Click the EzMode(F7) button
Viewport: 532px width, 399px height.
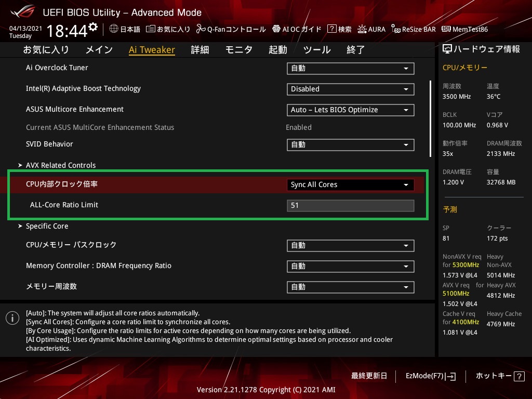click(430, 376)
